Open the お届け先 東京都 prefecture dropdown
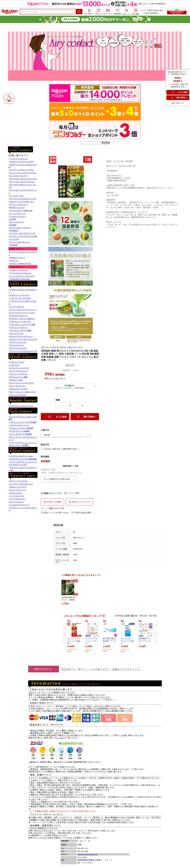This screenshot has width=190, height=868. (x=66, y=435)
